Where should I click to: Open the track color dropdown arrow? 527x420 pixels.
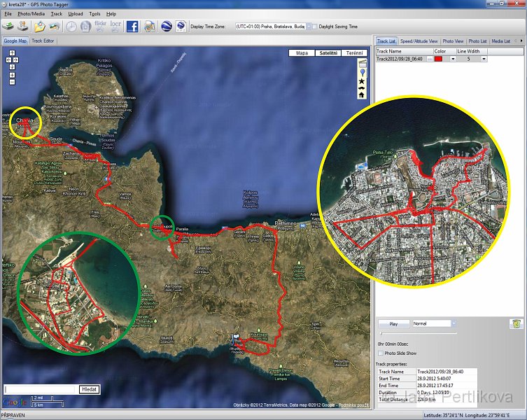tap(453, 59)
